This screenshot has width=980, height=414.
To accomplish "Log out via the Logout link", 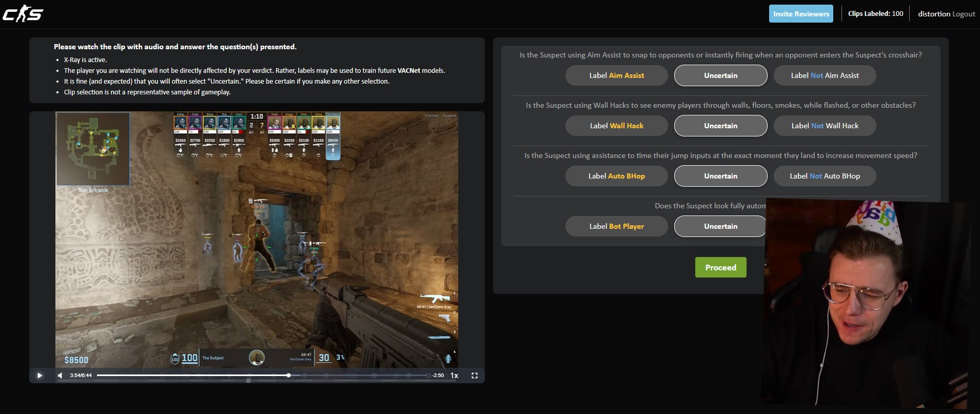I will pos(964,14).
